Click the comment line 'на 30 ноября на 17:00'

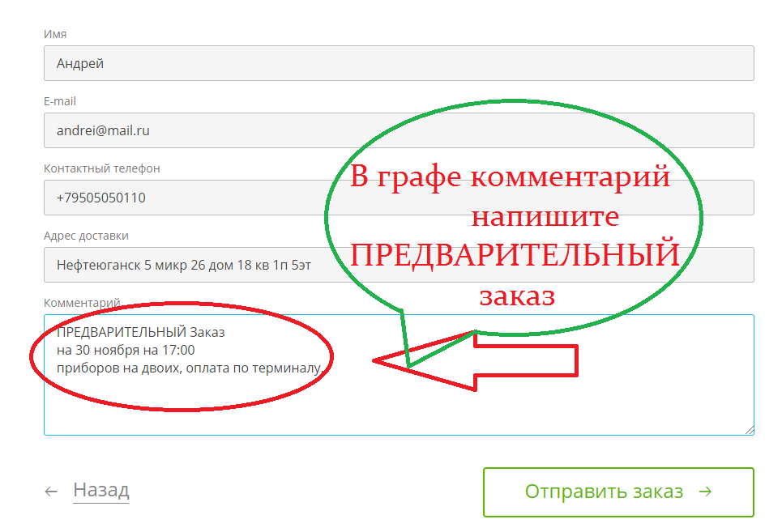(126, 350)
